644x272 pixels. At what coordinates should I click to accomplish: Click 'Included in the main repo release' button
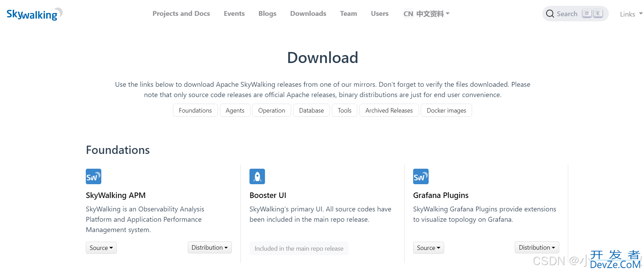point(299,248)
